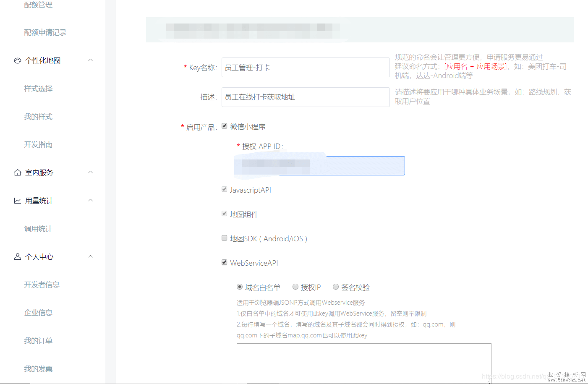Toggle the WebServiceAPI checkbox

point(225,262)
